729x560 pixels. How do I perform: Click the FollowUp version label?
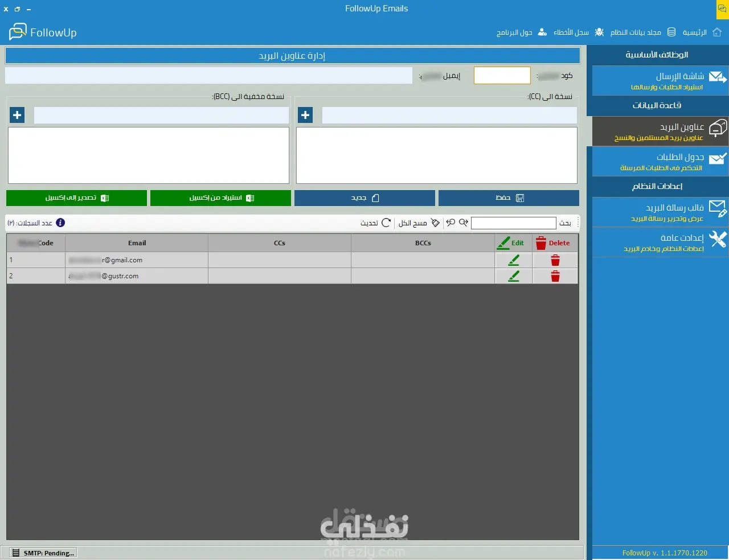tap(665, 553)
